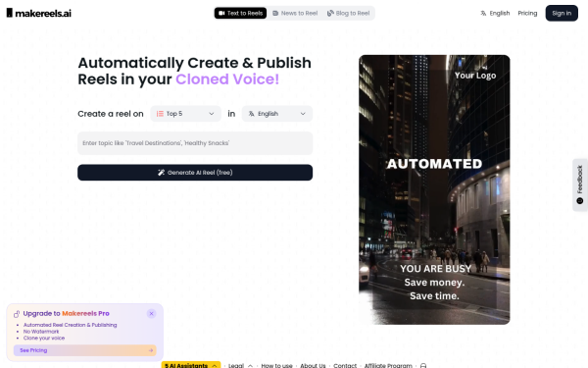Expand the 5 AI Assistants menu
The width and height of the screenshot is (588, 368).
pyautogui.click(x=191, y=365)
